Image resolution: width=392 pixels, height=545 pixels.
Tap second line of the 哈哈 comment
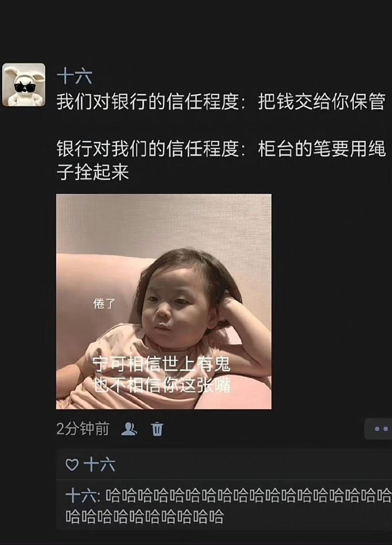pyautogui.click(x=144, y=516)
